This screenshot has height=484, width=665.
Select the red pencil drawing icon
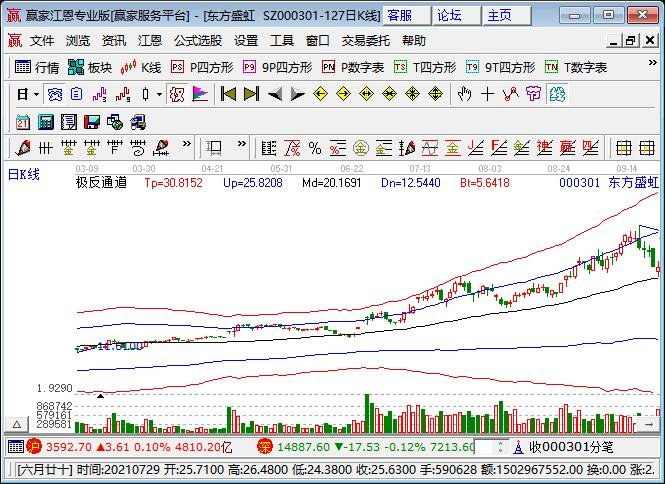[x=23, y=148]
